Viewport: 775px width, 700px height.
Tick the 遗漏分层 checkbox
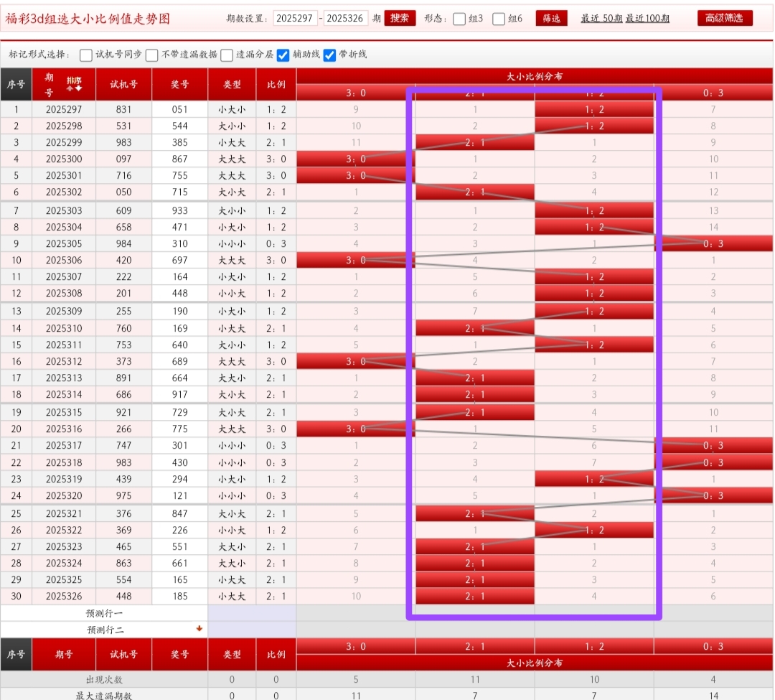(x=227, y=55)
